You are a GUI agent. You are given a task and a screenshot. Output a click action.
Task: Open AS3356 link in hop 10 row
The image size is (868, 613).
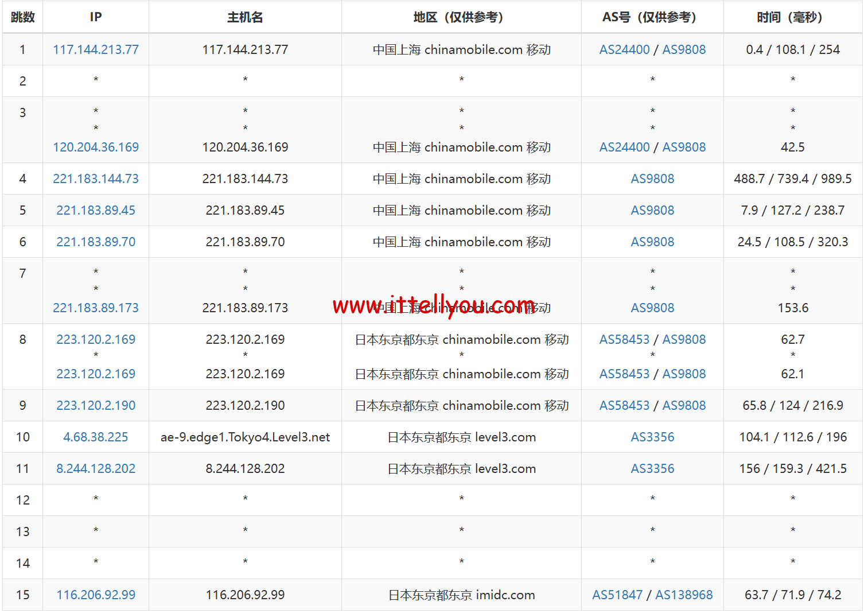click(x=652, y=437)
